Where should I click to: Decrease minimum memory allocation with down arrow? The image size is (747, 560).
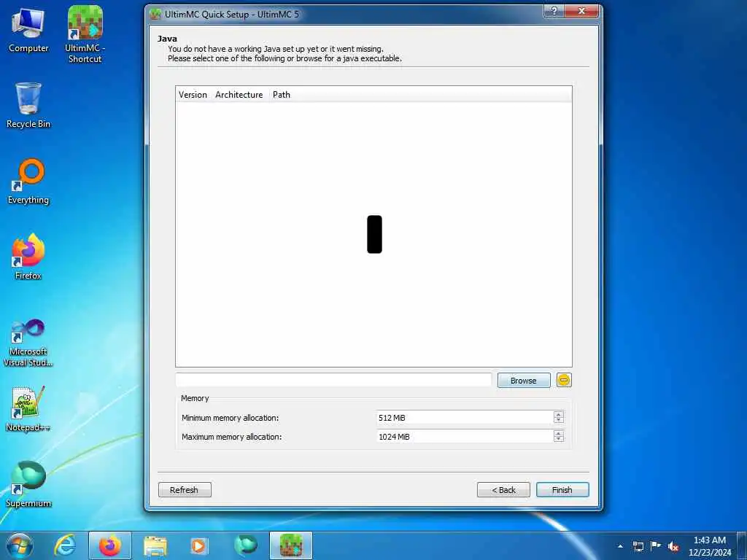559,421
